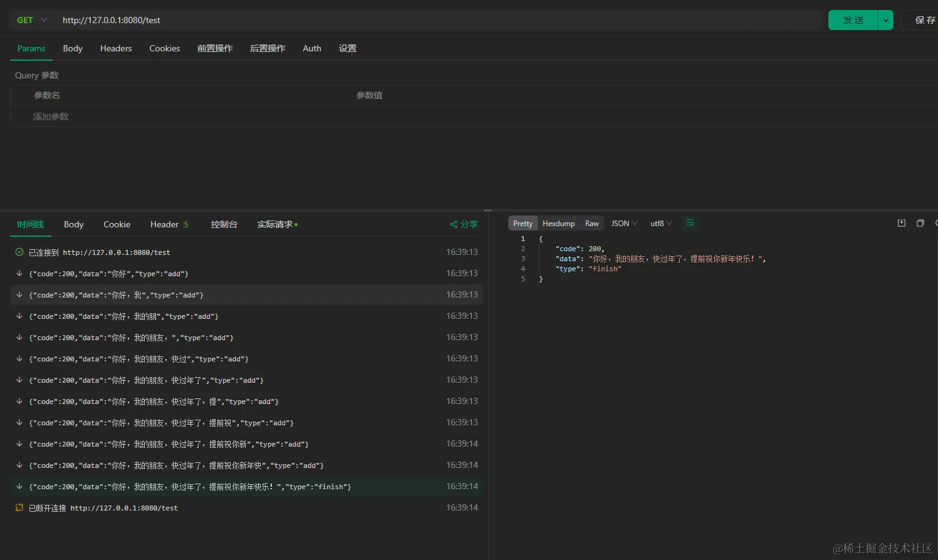Click the disconnect icon beside 已断开连接
The height and width of the screenshot is (560, 938).
coord(19,507)
